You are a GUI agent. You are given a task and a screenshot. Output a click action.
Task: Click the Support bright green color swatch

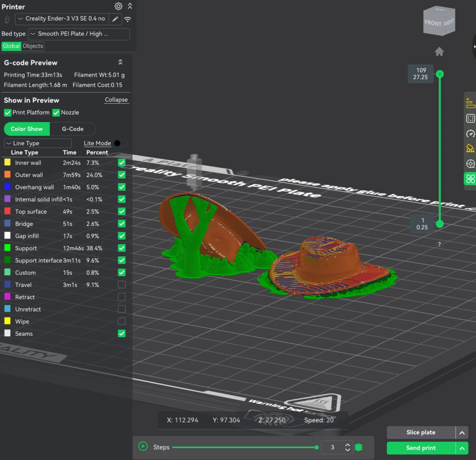pyautogui.click(x=7, y=248)
